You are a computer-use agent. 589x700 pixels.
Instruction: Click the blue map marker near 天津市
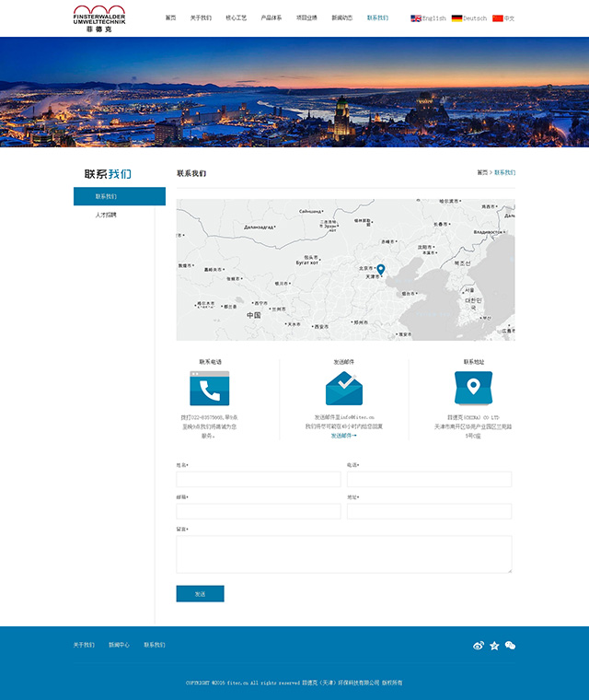(381, 269)
